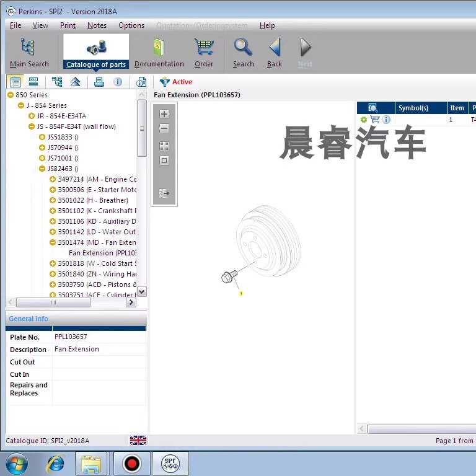Collapse the JS82463 node

pos(42,169)
